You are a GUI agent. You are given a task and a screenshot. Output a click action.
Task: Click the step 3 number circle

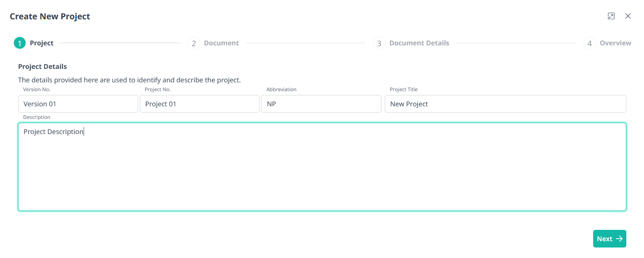point(379,43)
